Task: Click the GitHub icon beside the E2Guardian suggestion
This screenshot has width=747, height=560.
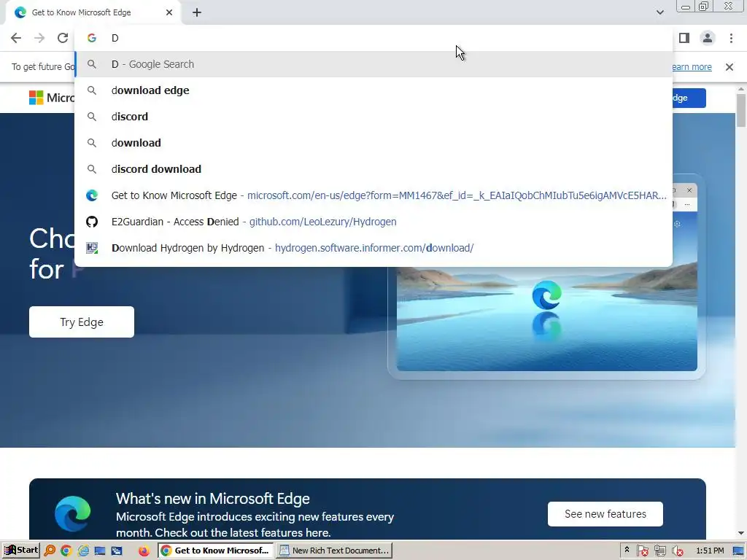Action: [x=92, y=222]
